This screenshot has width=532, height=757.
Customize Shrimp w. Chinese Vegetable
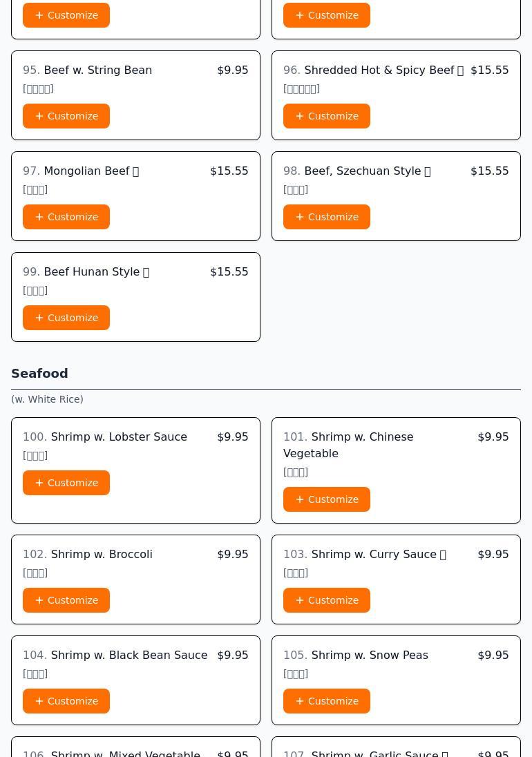tap(327, 499)
